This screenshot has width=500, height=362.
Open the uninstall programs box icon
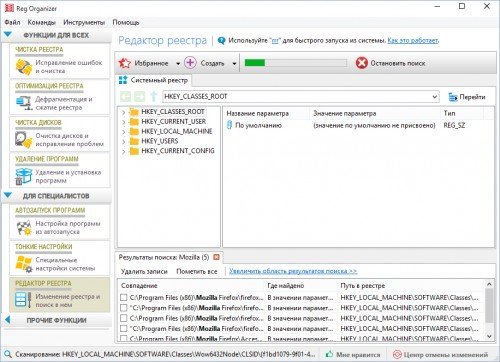24,176
